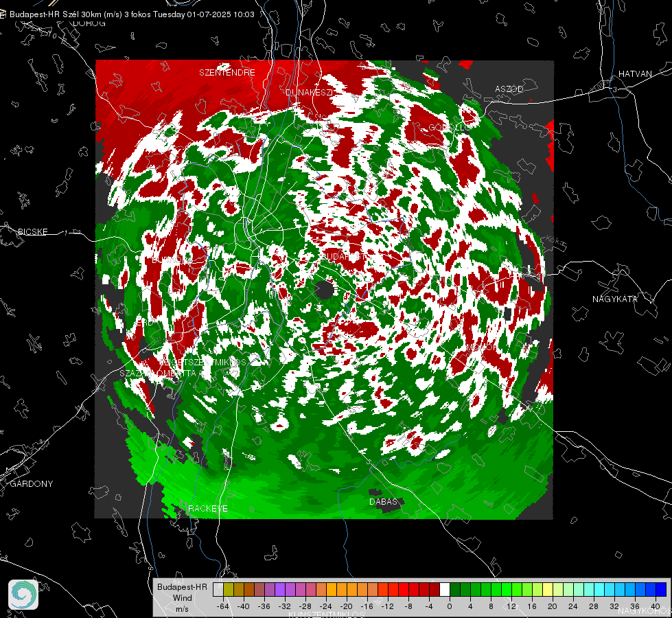The image size is (672, 618).
Task: Click the road number '3' near Hatvan
Action: 615,89
